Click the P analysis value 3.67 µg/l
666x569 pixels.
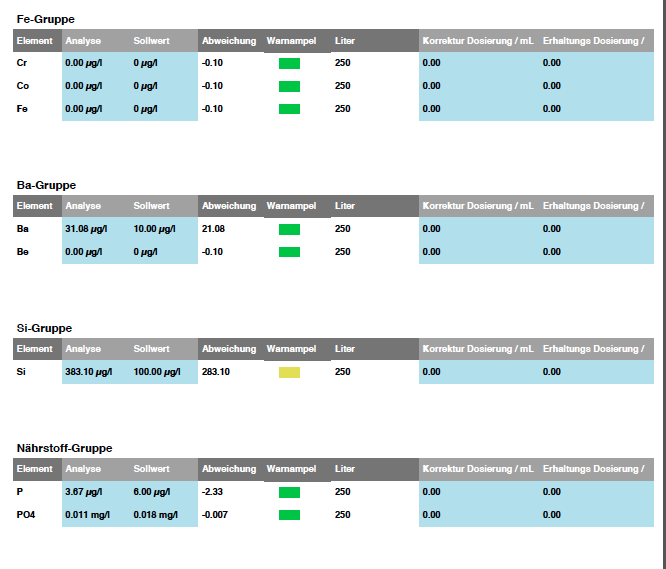(x=84, y=492)
